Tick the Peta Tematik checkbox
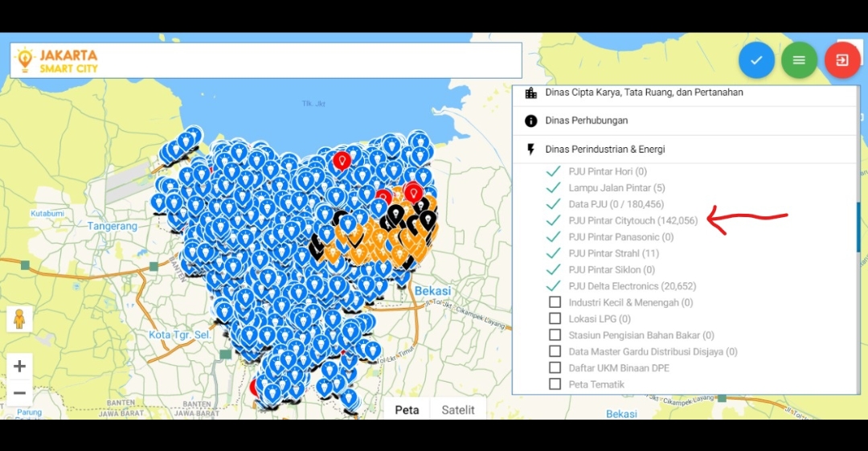868x451 pixels. click(555, 384)
